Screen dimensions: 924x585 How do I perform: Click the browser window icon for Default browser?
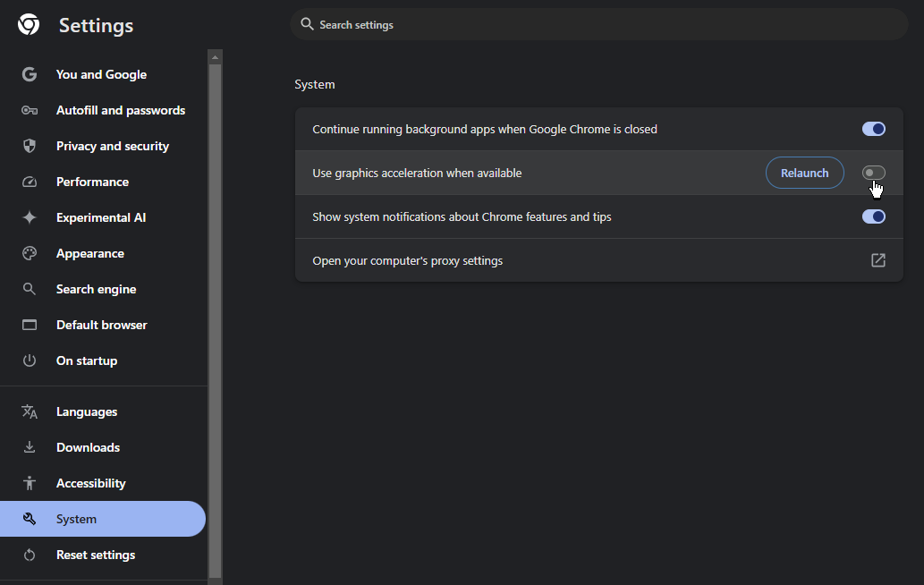tap(30, 326)
